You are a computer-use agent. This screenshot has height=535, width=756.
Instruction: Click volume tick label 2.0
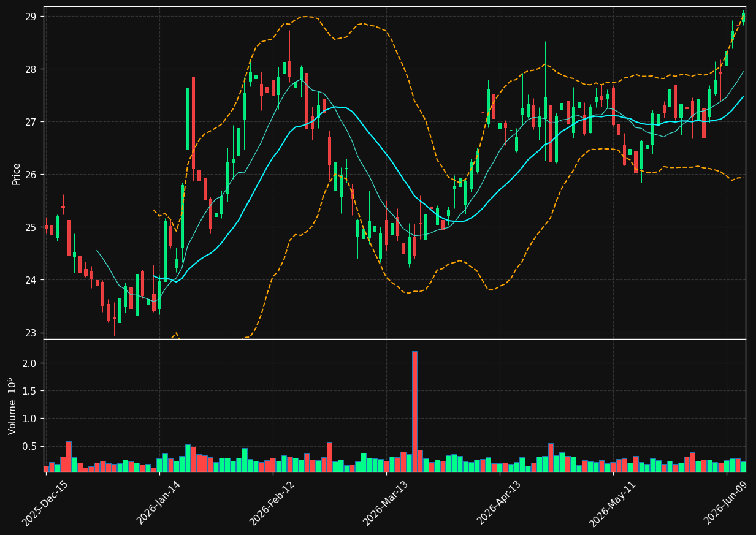click(x=30, y=363)
